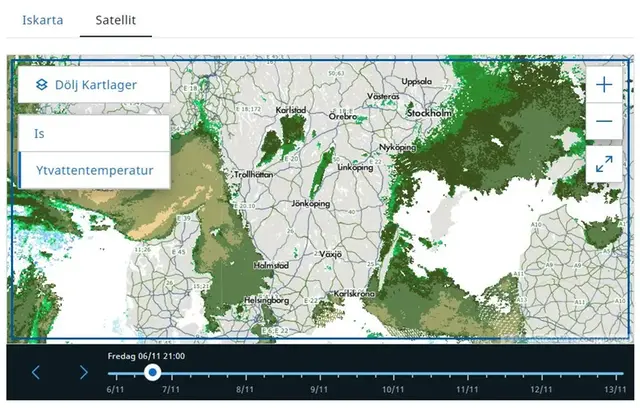Toggle the Ytvattentemperatur layer

94,170
